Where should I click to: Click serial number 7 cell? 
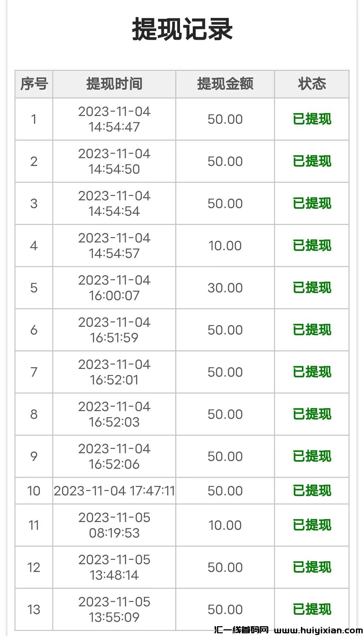pyautogui.click(x=34, y=372)
